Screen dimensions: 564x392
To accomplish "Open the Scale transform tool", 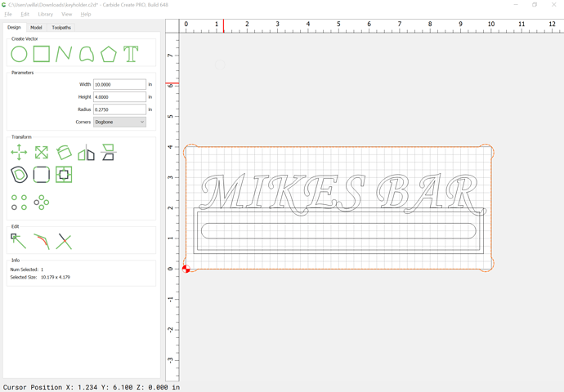I will (x=41, y=153).
